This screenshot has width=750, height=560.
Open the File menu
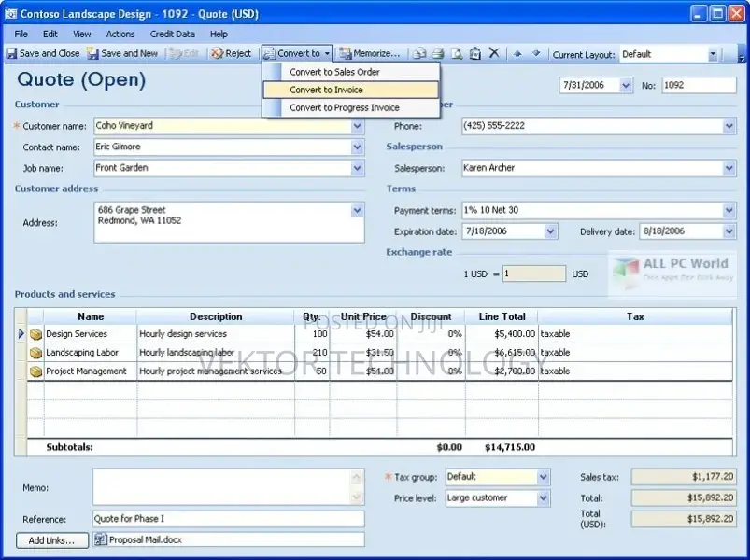(21, 34)
